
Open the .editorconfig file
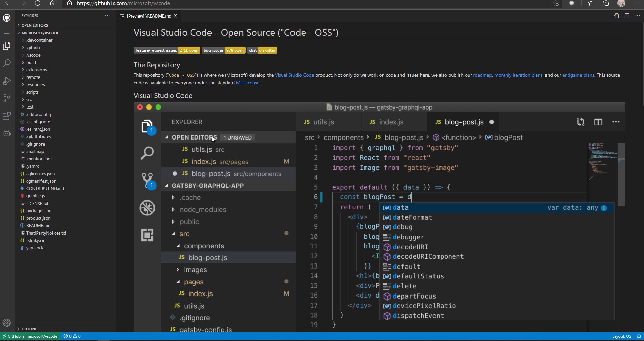(x=66, y=115)
